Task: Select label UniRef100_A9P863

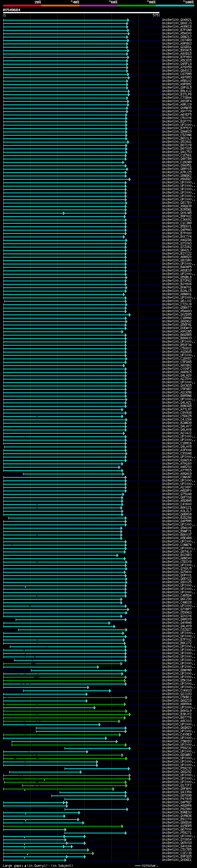Action: point(177,43)
